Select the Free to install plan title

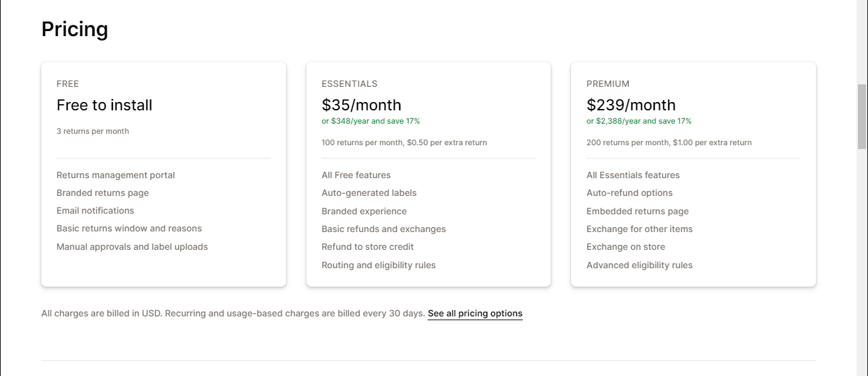[105, 105]
